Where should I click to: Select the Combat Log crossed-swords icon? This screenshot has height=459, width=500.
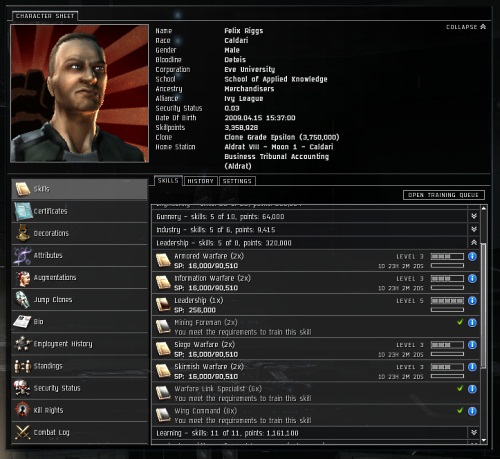[x=23, y=432]
